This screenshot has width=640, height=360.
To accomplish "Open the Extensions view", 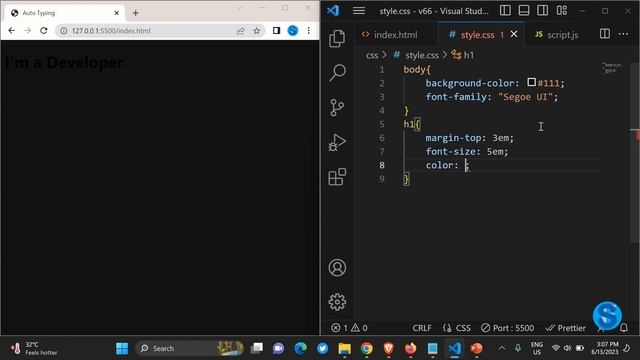I will coord(337,177).
